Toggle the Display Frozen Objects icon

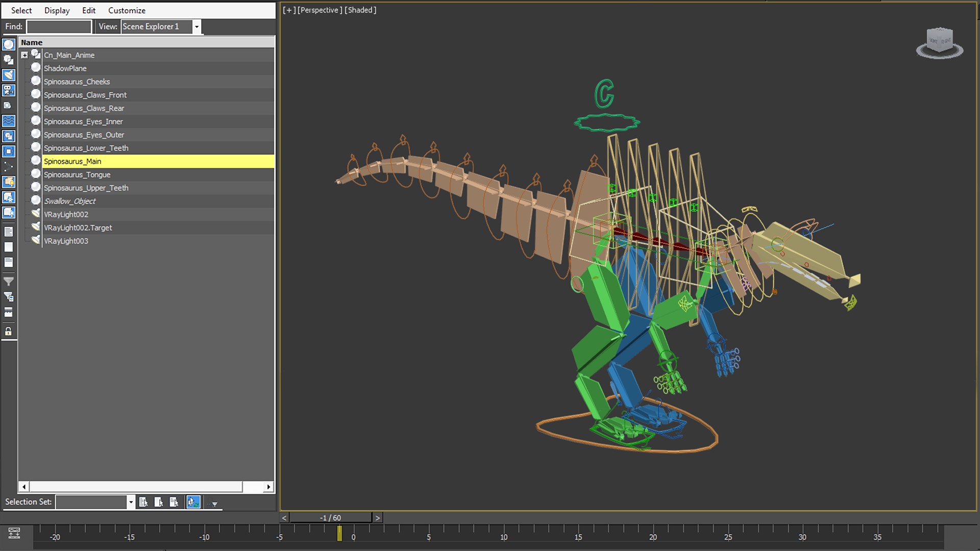coord(9,197)
